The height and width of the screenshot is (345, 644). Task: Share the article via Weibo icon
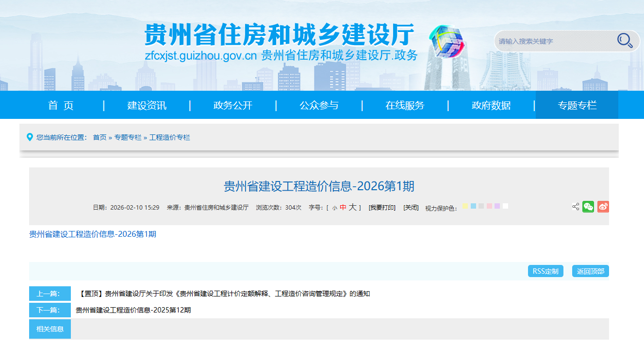coord(603,207)
